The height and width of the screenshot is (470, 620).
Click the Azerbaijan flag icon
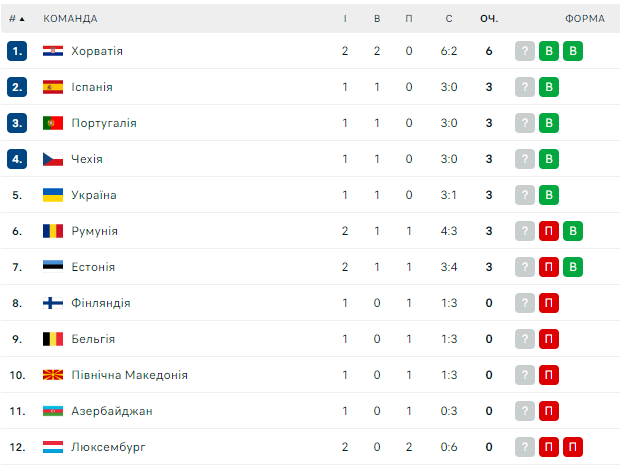(53, 411)
